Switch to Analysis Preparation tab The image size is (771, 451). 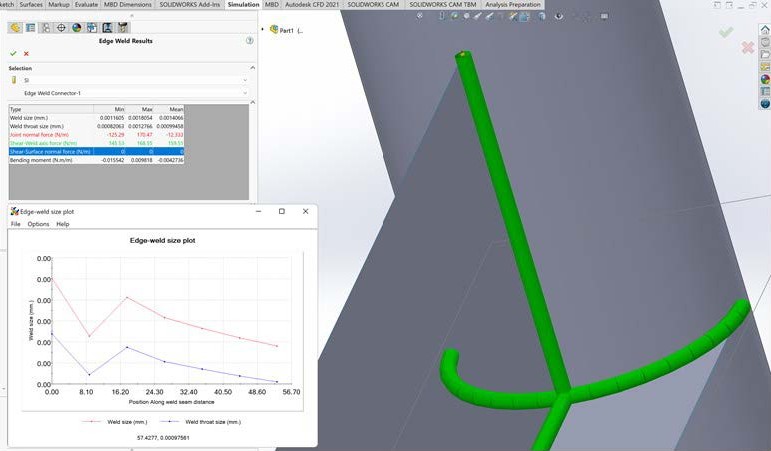[x=512, y=4]
